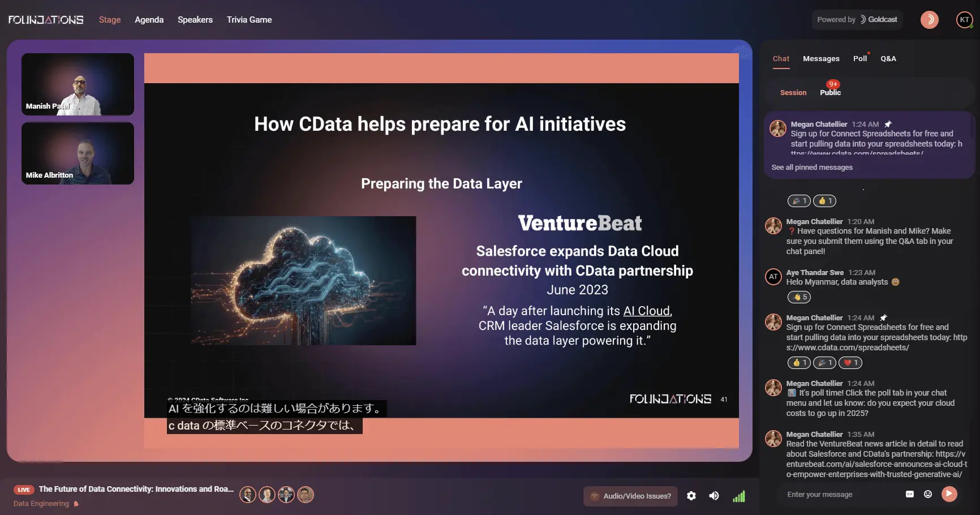Toggle thumbs up reaction on spreadsheets message
This screenshot has width=980, height=515.
click(799, 363)
